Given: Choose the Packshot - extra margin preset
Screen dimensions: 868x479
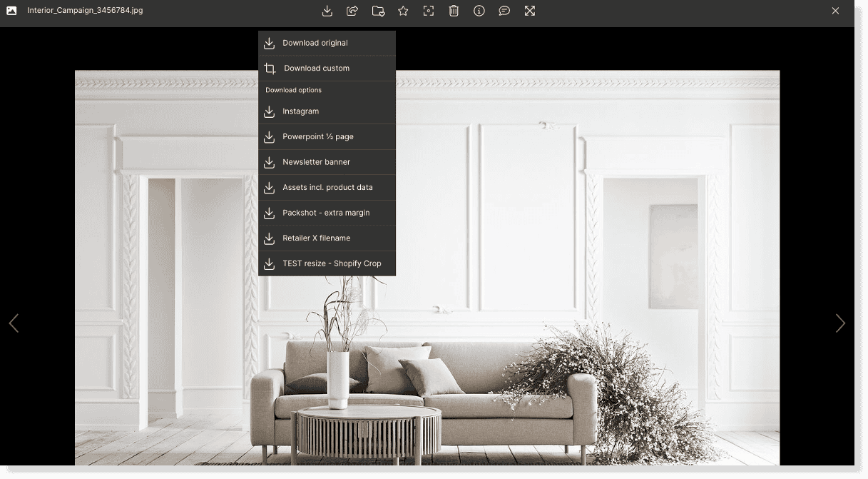Looking at the screenshot, I should [x=327, y=213].
